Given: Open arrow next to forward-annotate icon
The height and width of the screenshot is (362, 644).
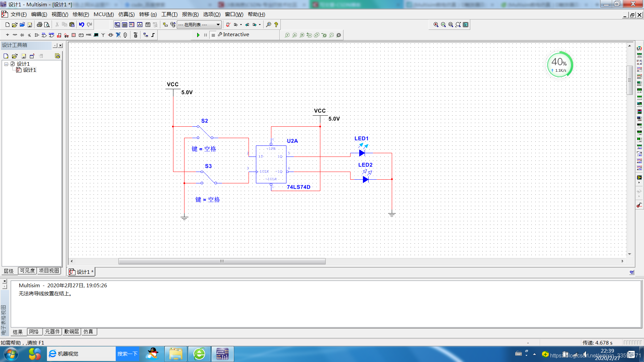Looking at the screenshot, I should point(260,25).
